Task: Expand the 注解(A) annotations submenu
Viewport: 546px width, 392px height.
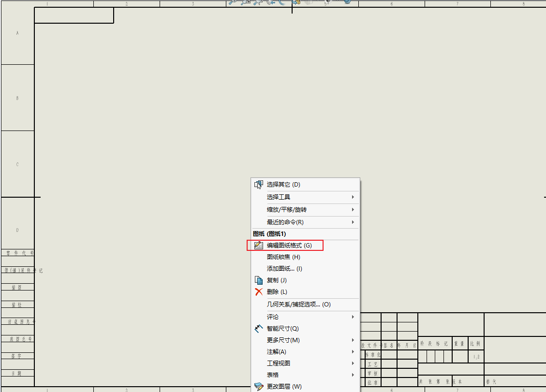Action: [x=305, y=352]
